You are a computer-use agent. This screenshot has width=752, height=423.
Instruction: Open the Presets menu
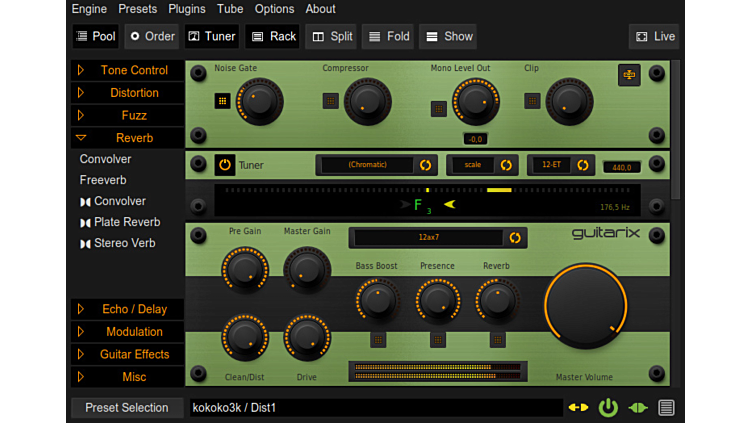pos(137,9)
